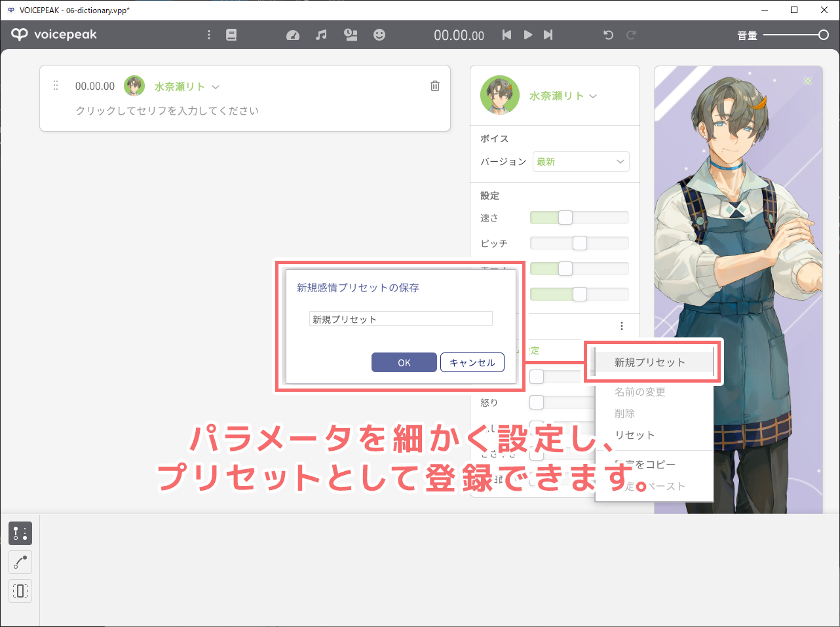The height and width of the screenshot is (627, 840).
Task: Skip to previous line
Action: 506,35
